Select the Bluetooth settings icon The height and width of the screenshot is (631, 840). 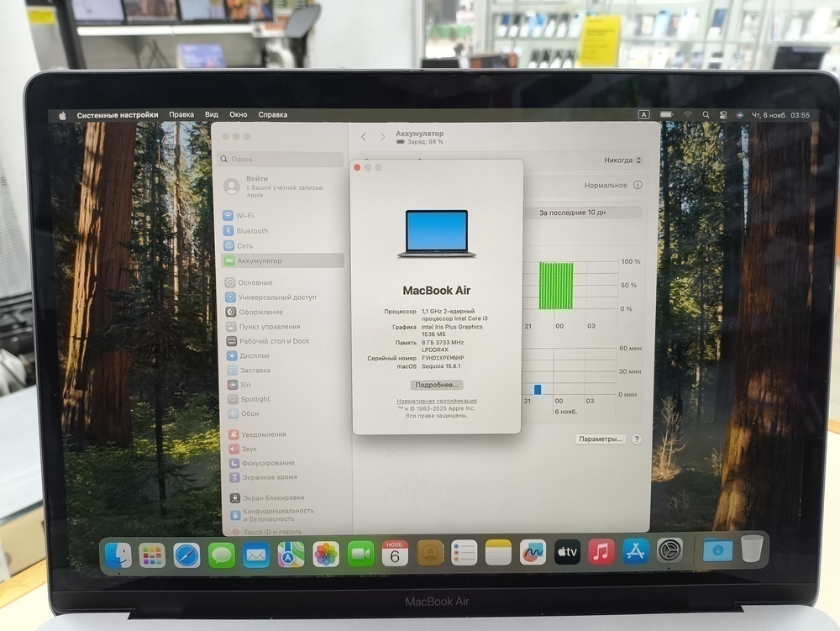click(x=227, y=230)
